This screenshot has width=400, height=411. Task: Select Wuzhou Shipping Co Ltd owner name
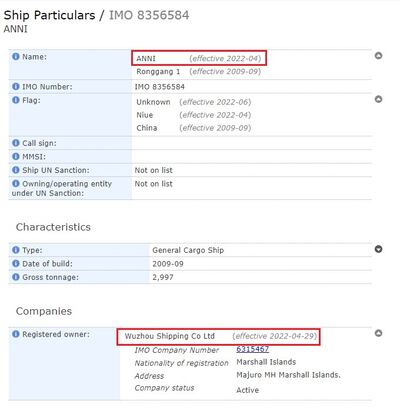[170, 336]
